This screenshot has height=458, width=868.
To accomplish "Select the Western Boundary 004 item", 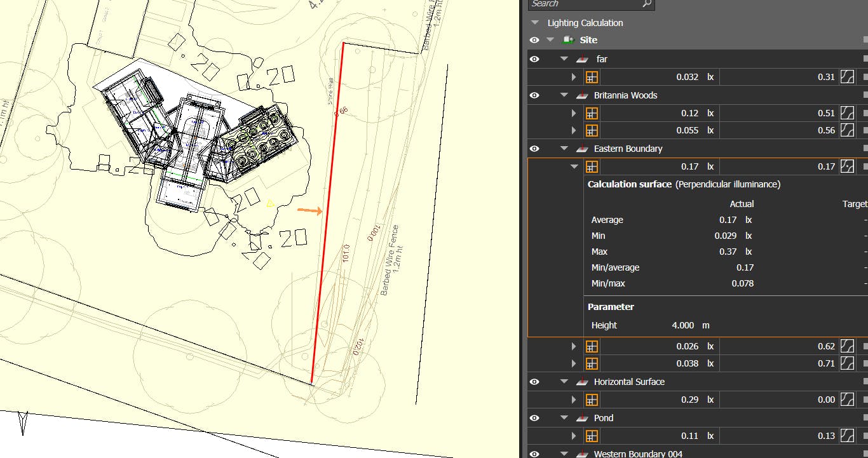I will [x=638, y=454].
